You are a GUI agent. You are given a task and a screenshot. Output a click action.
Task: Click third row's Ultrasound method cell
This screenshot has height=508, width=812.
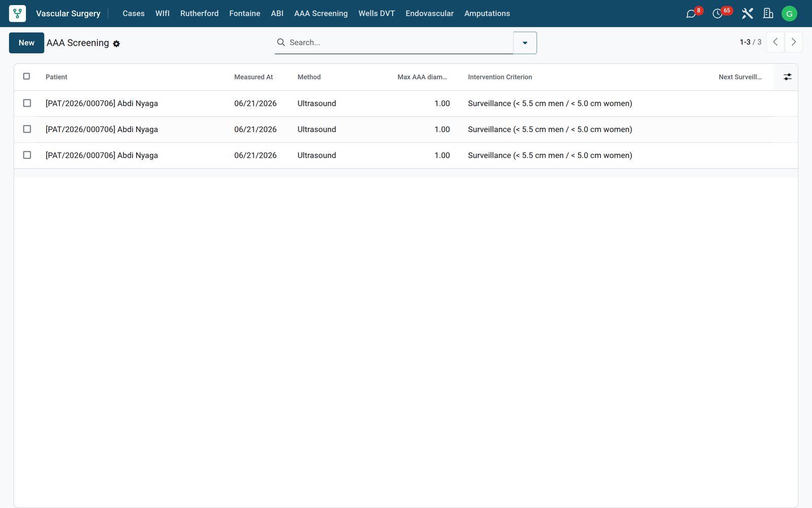pos(317,155)
